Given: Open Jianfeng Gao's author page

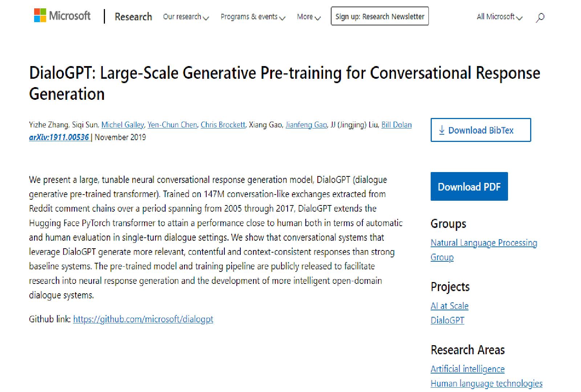Looking at the screenshot, I should 306,125.
